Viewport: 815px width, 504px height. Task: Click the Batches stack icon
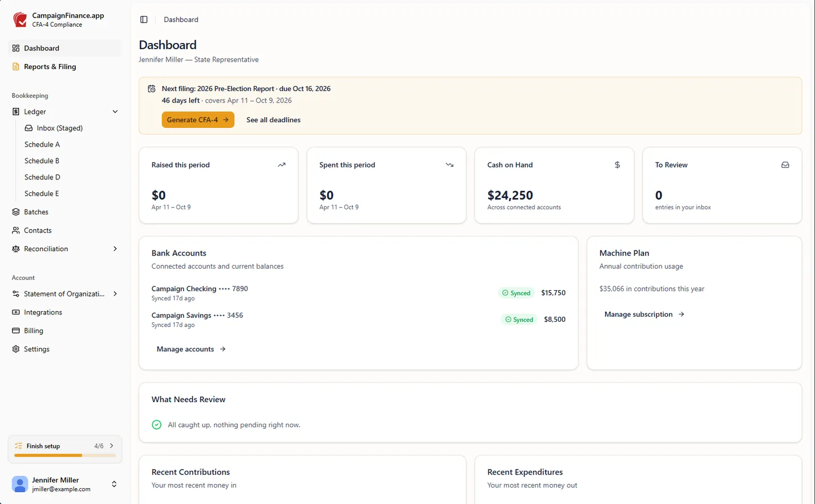point(16,212)
